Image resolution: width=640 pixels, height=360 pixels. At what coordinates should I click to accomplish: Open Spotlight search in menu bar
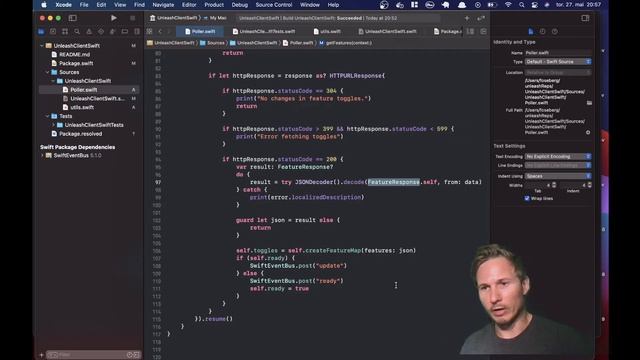click(521, 5)
